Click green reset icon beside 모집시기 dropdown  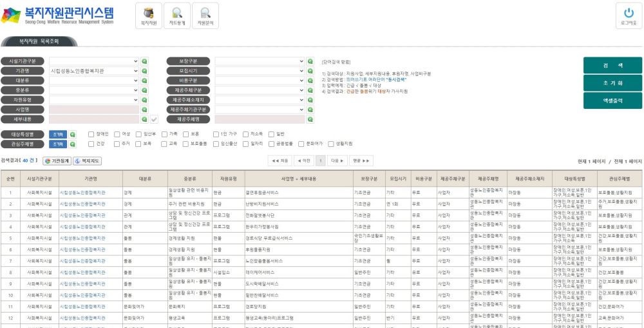click(310, 71)
